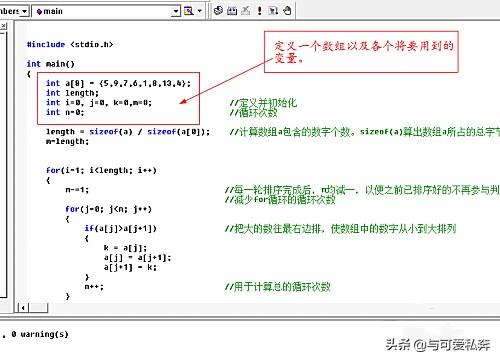Click the n++; statement

tap(94, 286)
